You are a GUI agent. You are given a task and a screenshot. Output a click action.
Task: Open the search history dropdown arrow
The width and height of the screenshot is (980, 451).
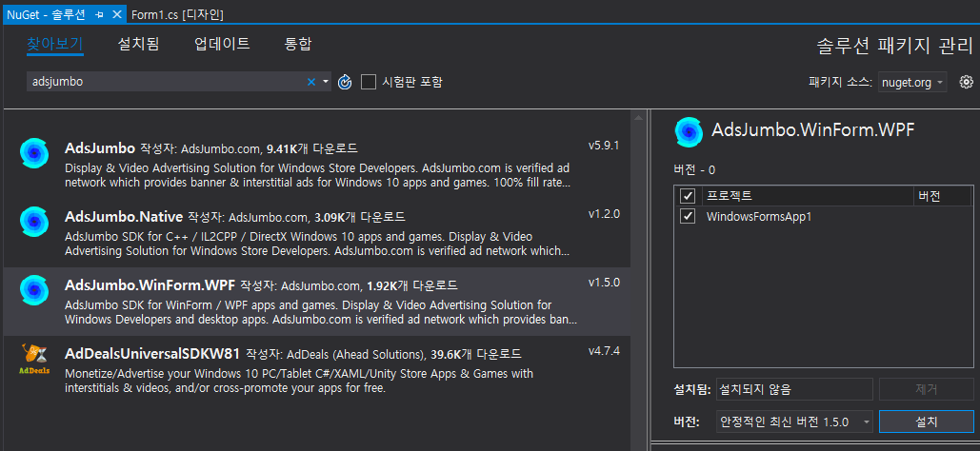point(326,82)
